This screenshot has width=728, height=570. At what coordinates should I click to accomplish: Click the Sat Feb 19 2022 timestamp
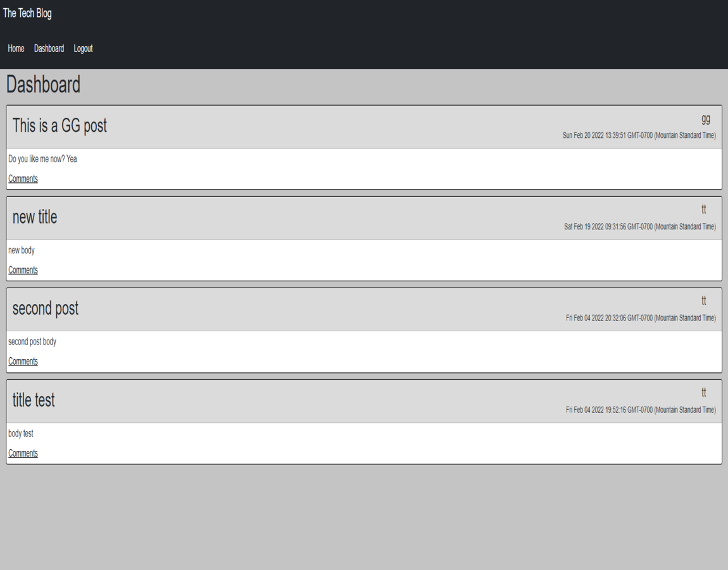(x=640, y=227)
